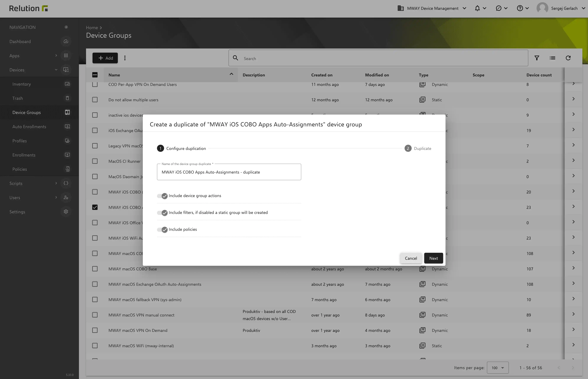Click the column list view icon
Image resolution: width=588 pixels, height=379 pixels.
(553, 58)
